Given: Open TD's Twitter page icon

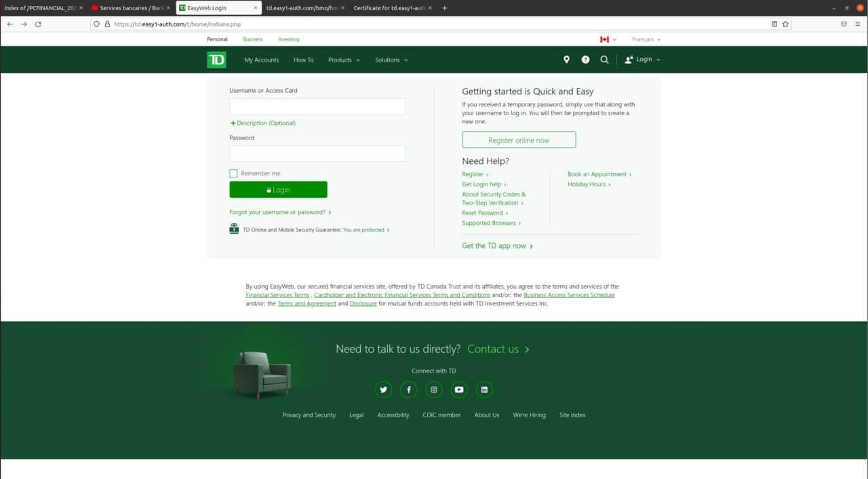Looking at the screenshot, I should point(383,390).
